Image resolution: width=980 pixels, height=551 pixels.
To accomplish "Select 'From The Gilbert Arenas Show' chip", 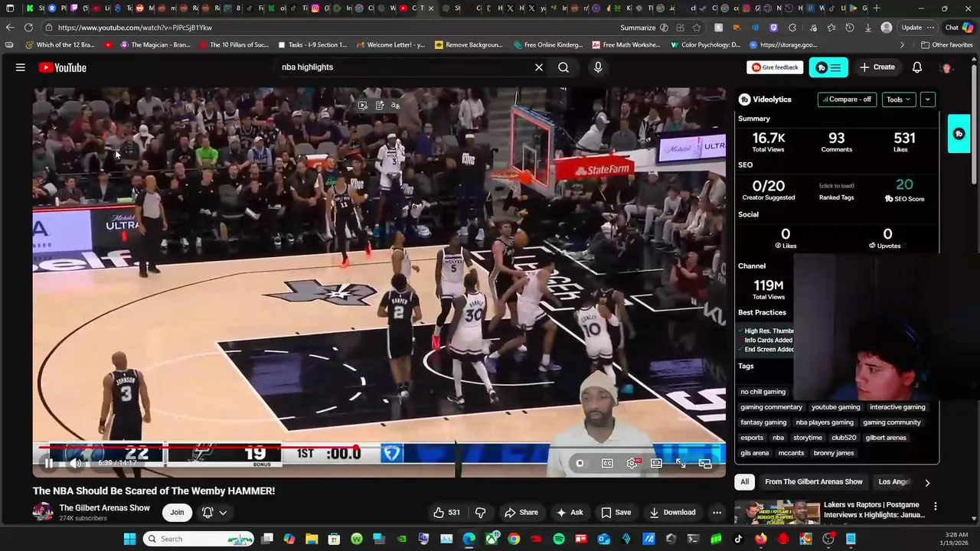I will coord(814,482).
